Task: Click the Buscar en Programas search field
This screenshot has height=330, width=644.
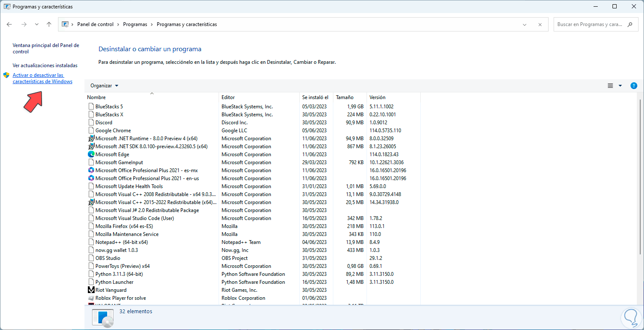Action: pos(589,24)
